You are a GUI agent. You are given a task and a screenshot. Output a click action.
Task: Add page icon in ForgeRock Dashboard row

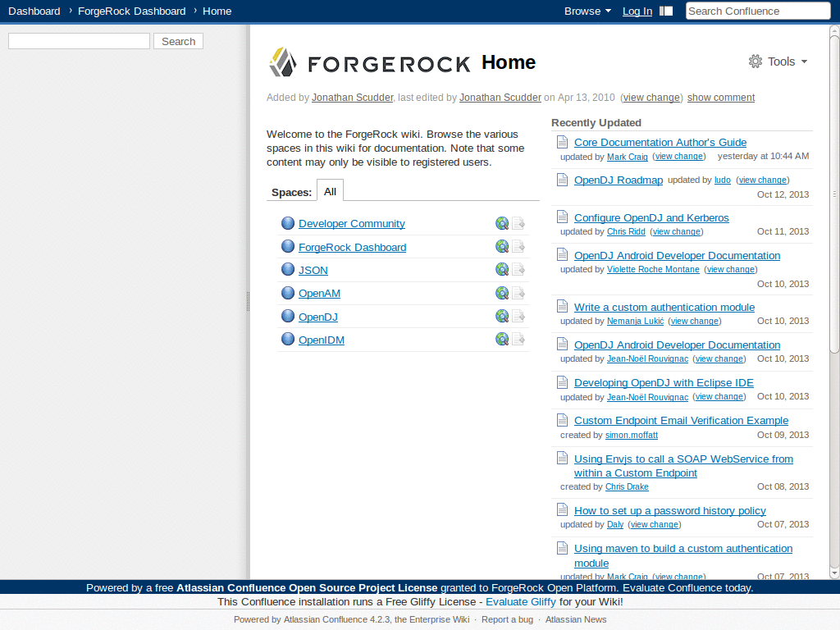[518, 246]
